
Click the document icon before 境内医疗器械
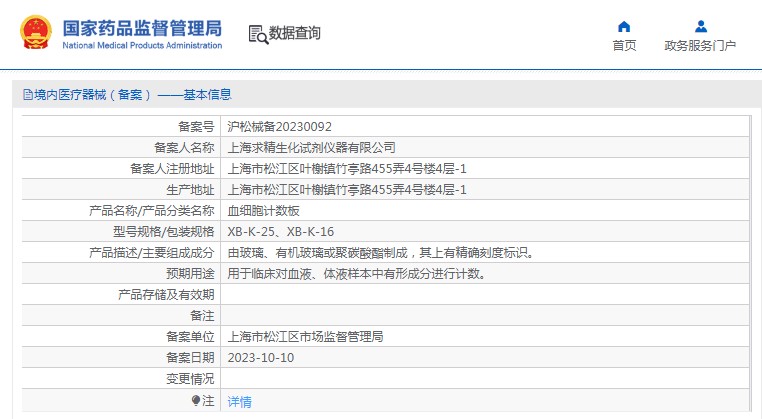tap(28, 94)
